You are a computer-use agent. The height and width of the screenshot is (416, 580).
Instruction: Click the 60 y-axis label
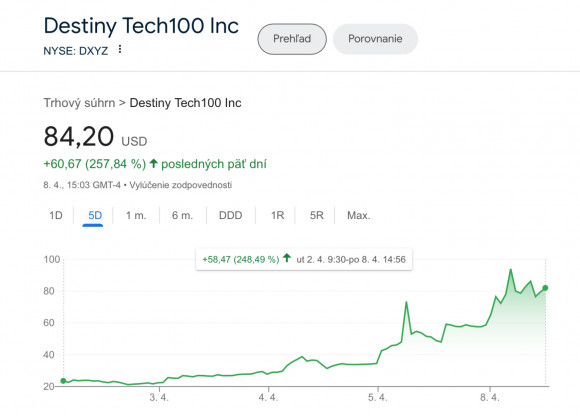(x=49, y=323)
